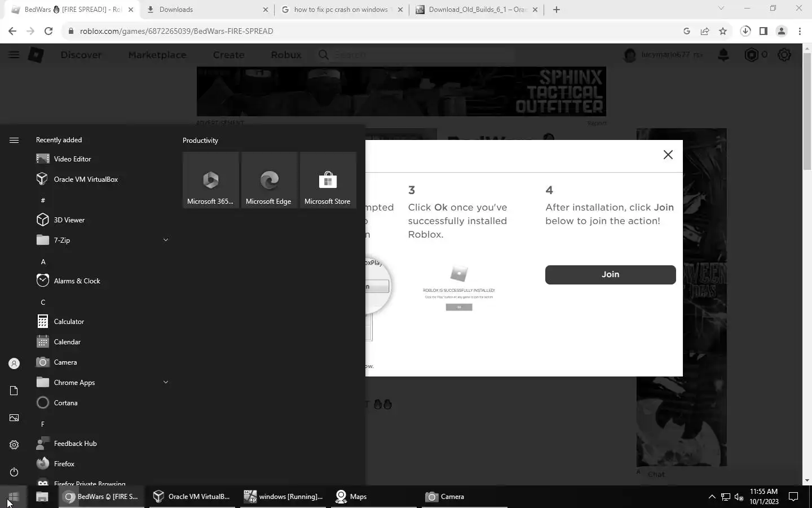Show hidden system tray icons
Image resolution: width=812 pixels, height=508 pixels.
point(712,497)
